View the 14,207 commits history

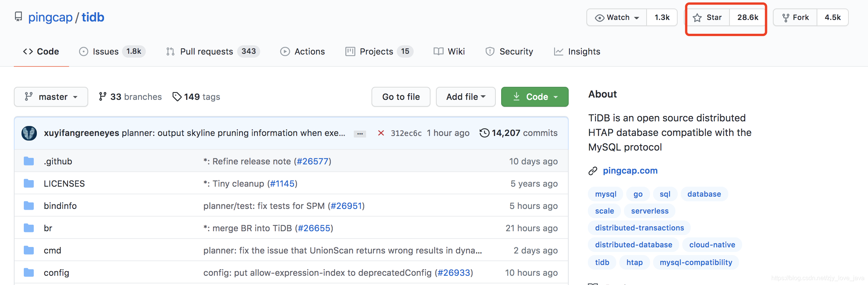(x=518, y=133)
